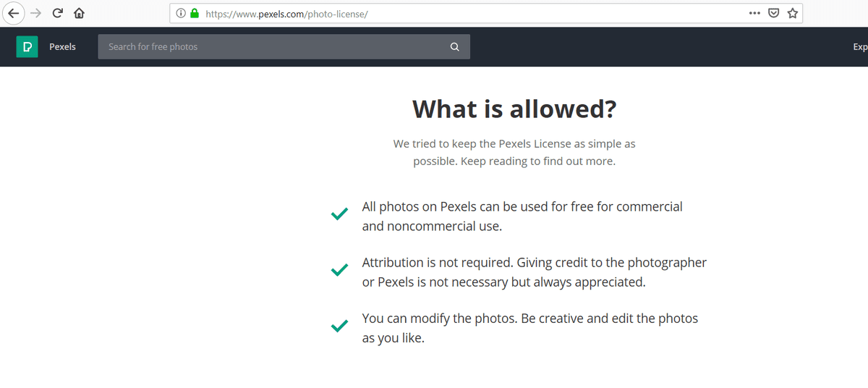Open the partially visible Explore menu

(x=860, y=47)
